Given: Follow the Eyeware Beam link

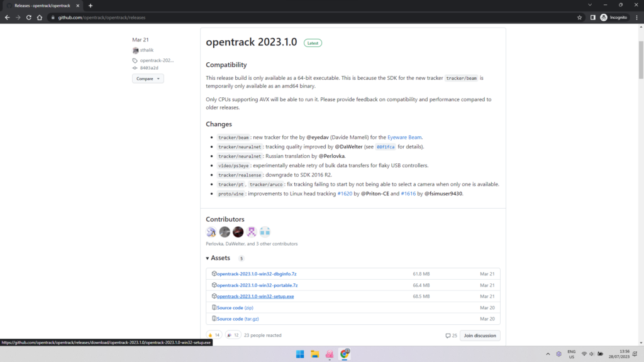Looking at the screenshot, I should pyautogui.click(x=404, y=137).
